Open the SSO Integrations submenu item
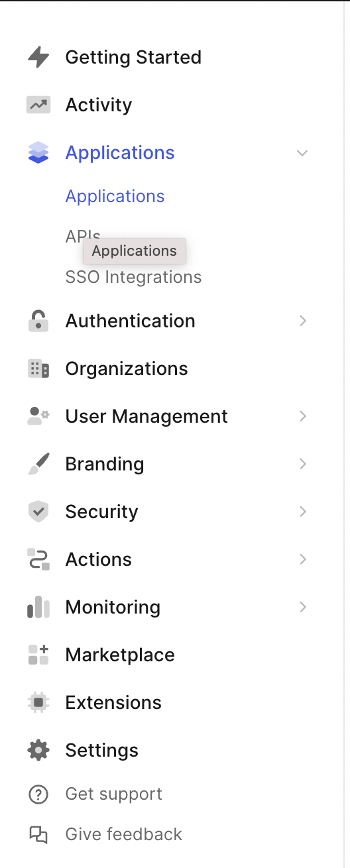 [133, 277]
